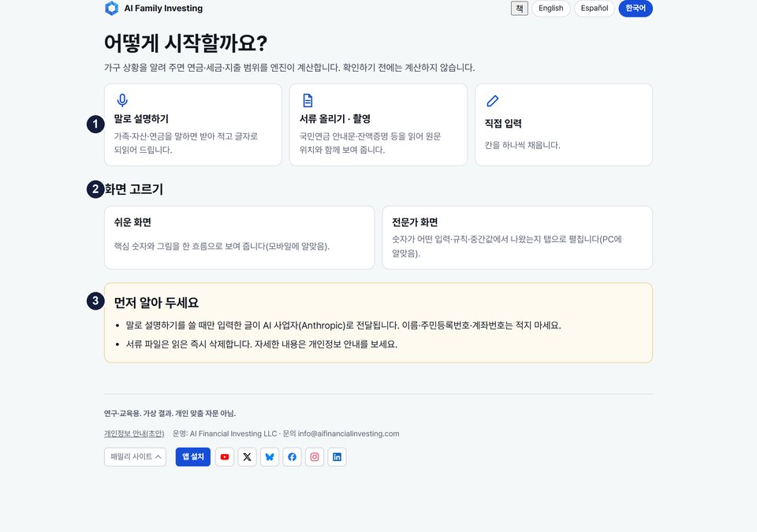Open the LinkedIn social link

(x=337, y=456)
